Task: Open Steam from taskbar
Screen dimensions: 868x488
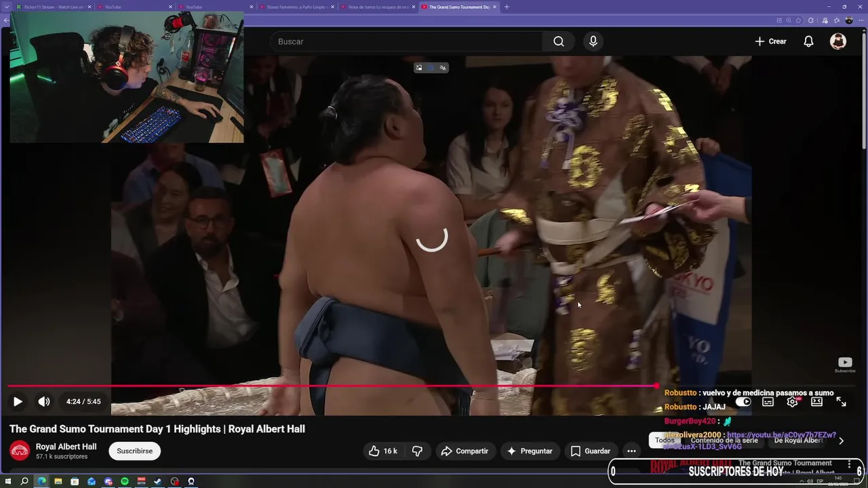Action: (x=158, y=481)
